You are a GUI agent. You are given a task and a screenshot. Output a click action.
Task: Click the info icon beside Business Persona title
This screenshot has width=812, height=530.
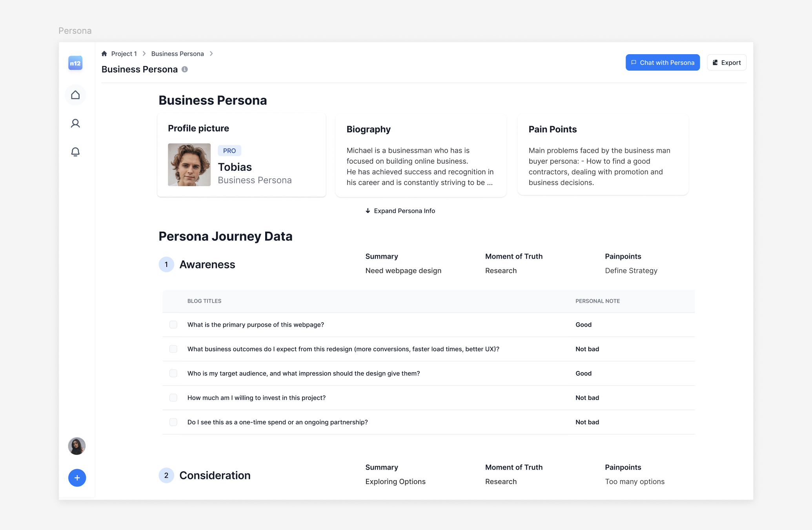(x=185, y=69)
